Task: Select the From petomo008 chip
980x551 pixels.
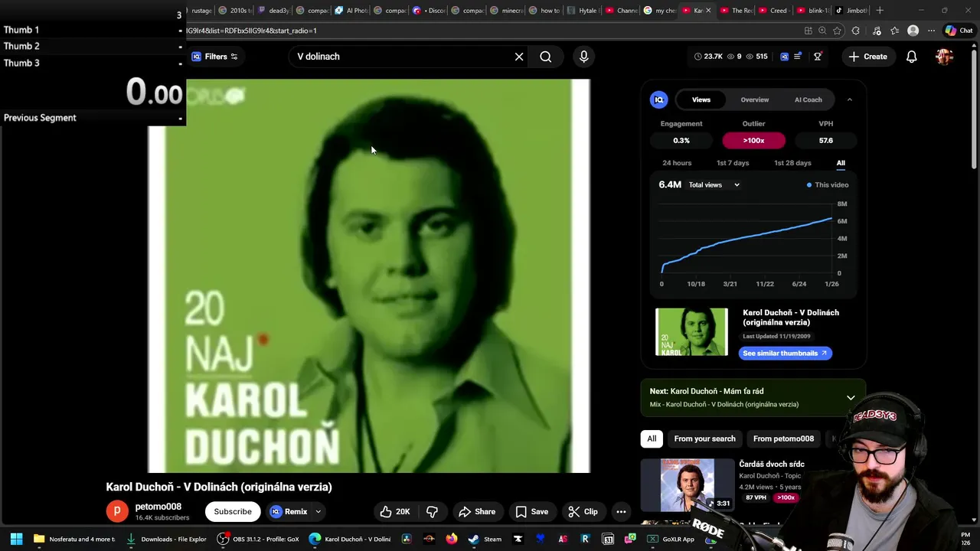Action: tap(783, 439)
